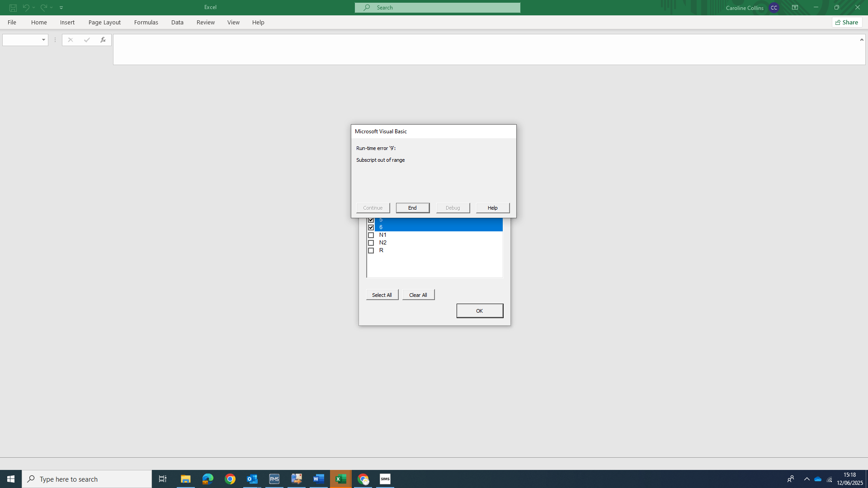Image resolution: width=868 pixels, height=488 pixels.
Task: Open OneDrive from the system tray
Action: pos(818,479)
